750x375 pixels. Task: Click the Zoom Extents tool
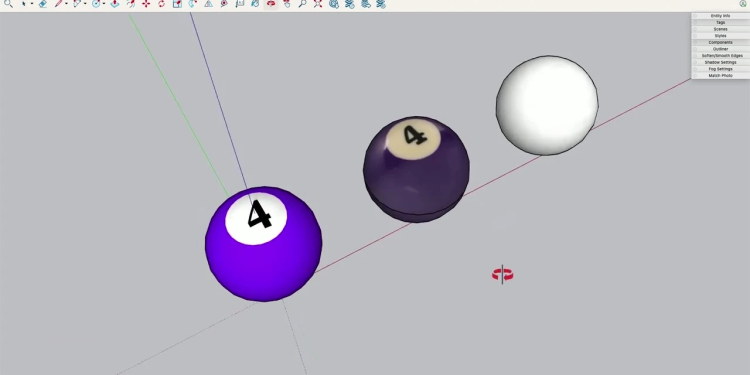point(318,4)
